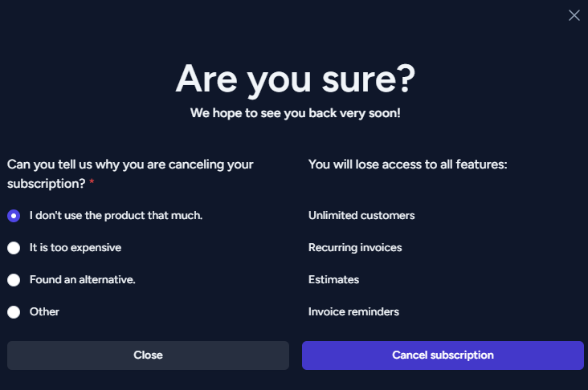Dismiss the dialog with the X icon
This screenshot has width=588, height=390.
[x=574, y=15]
